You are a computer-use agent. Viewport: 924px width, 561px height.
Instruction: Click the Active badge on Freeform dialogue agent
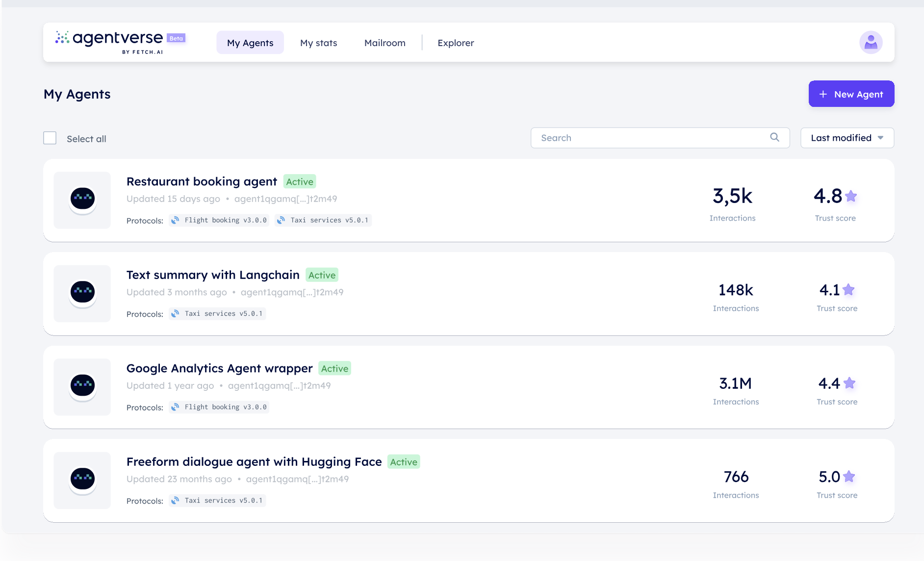404,462
